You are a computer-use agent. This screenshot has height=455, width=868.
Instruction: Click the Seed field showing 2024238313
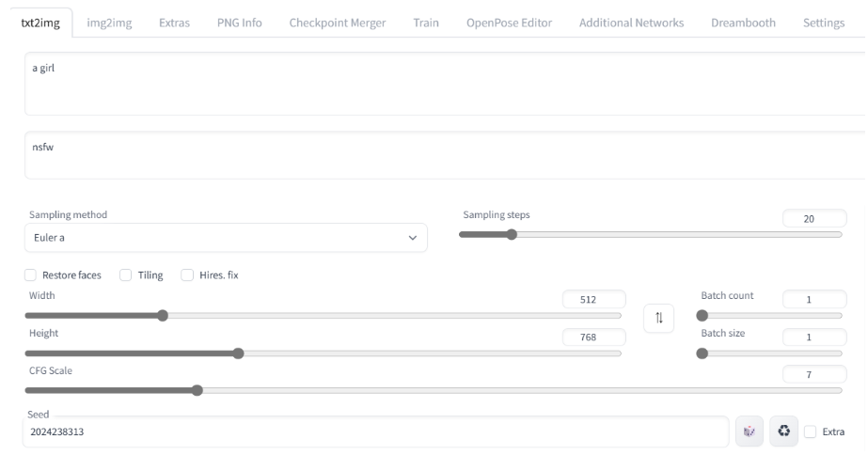376,431
